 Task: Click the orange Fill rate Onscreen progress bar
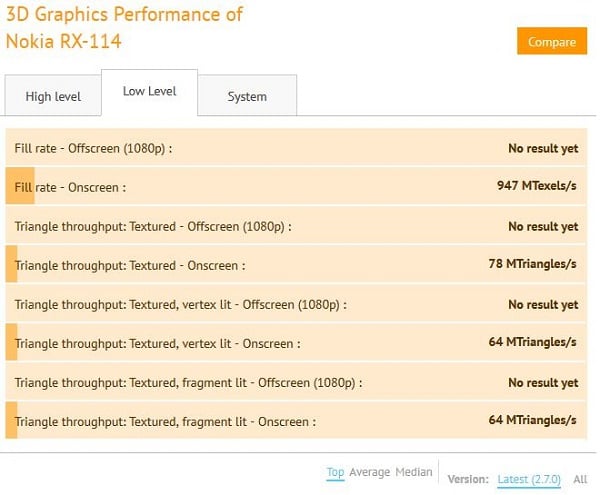click(x=20, y=186)
